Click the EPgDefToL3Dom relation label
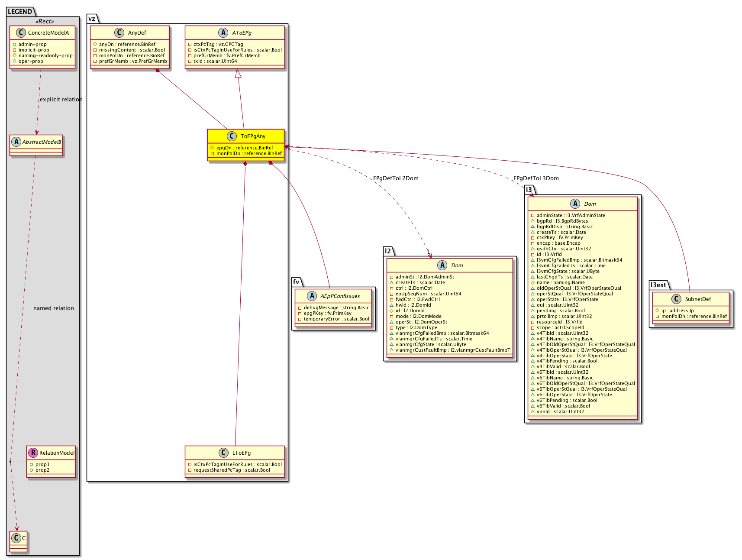 pyautogui.click(x=536, y=178)
